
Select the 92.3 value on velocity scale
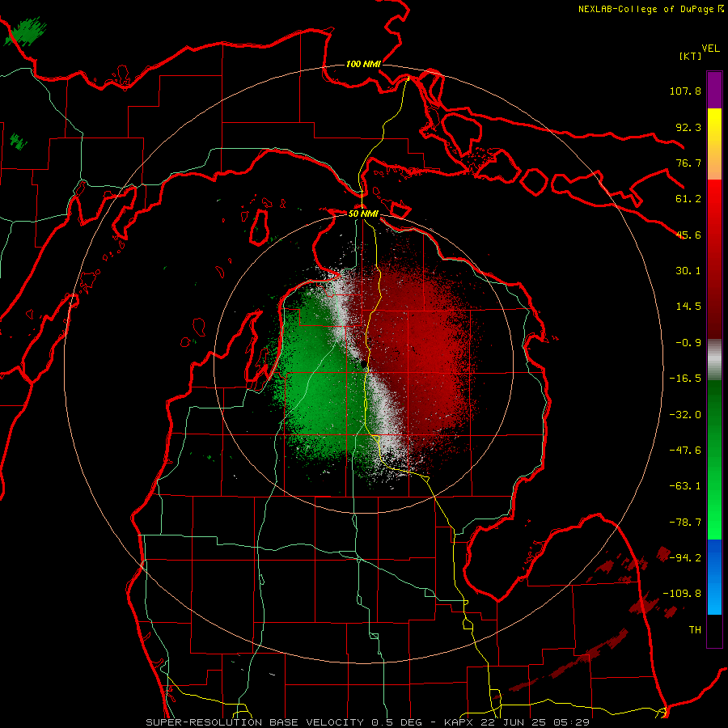click(x=688, y=127)
